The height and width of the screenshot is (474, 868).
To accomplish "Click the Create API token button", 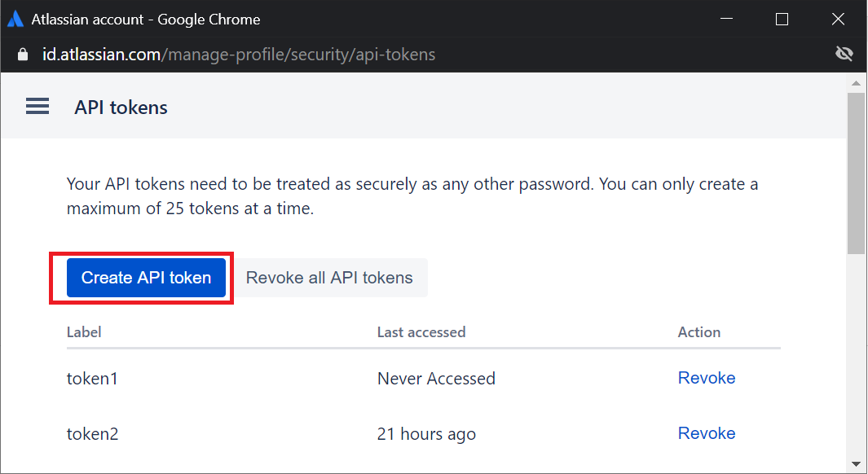I will point(146,278).
